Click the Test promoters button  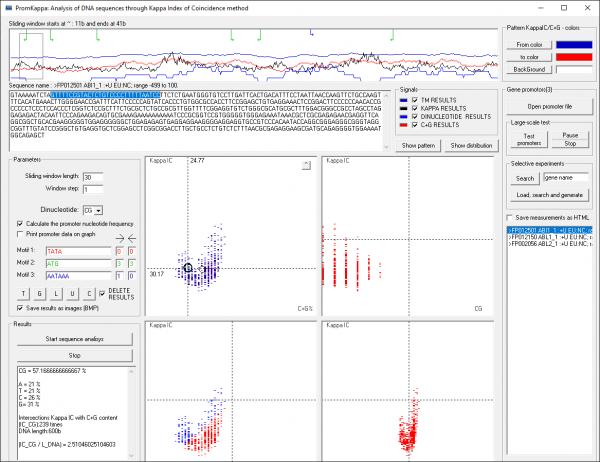click(x=529, y=140)
